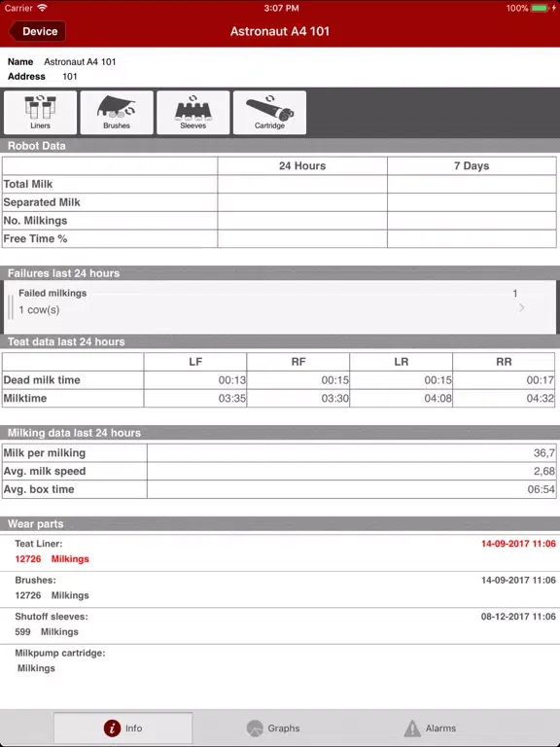Click the Info tab's i icon
560x747 pixels.
pos(113,728)
